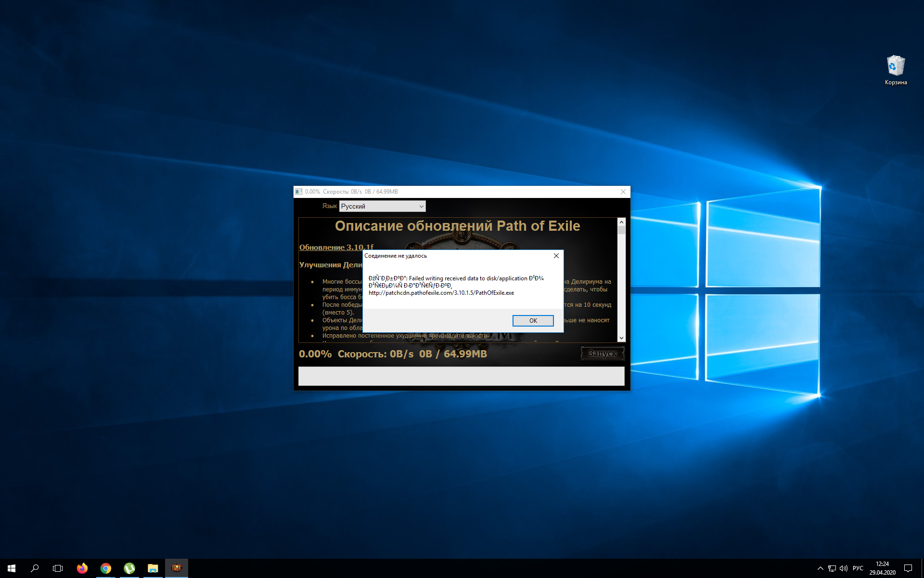Close the Соединение не удалось error dialog
This screenshot has height=578, width=924.
556,256
